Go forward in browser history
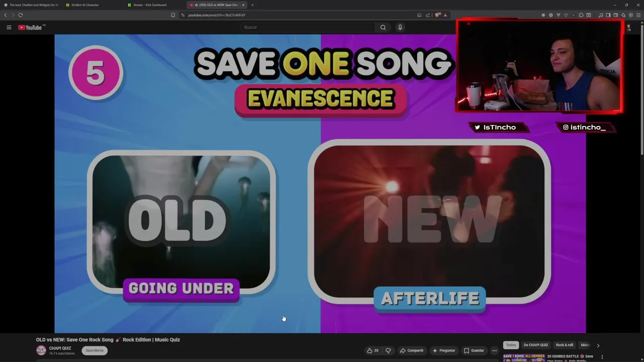The image size is (644, 362). [13, 15]
